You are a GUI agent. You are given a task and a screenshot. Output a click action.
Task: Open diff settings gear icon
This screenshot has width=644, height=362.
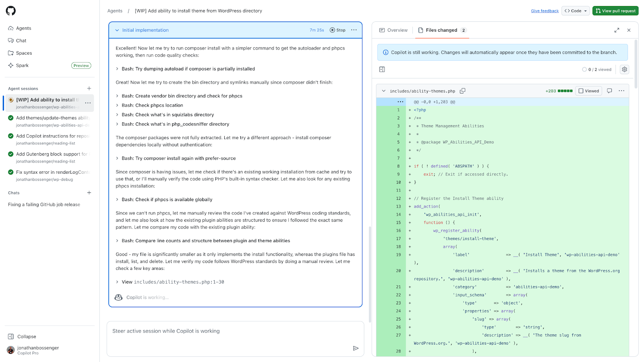624,70
